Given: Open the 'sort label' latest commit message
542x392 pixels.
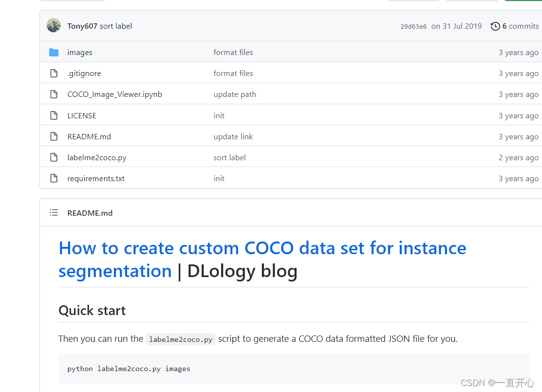Looking at the screenshot, I should point(116,26).
